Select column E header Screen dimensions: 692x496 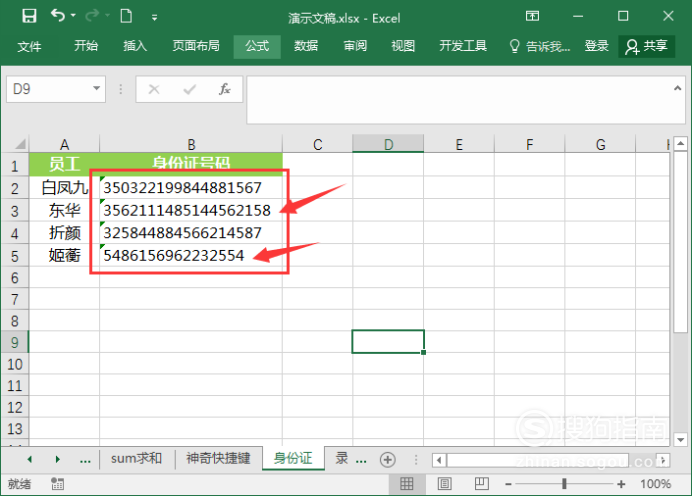[x=459, y=144]
